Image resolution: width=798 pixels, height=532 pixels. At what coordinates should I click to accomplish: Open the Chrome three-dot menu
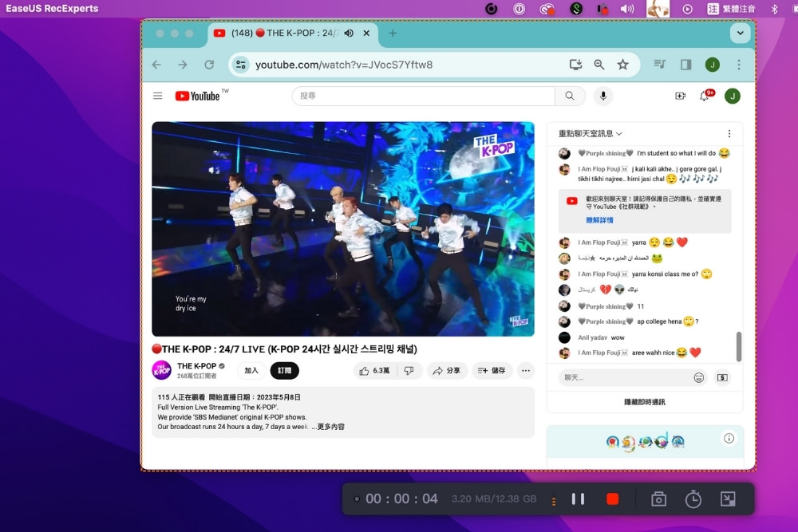tap(739, 64)
